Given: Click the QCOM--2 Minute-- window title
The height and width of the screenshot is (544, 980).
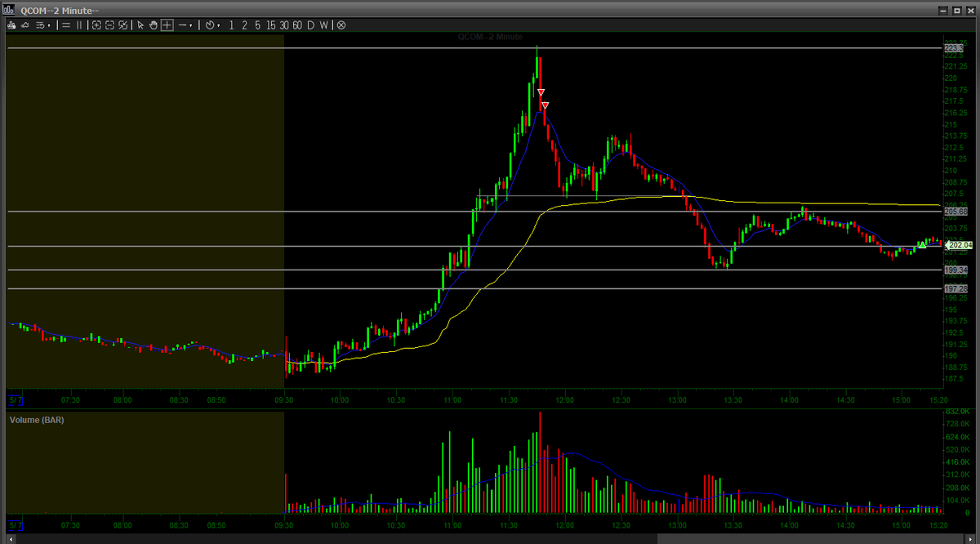Looking at the screenshot, I should coord(60,9).
